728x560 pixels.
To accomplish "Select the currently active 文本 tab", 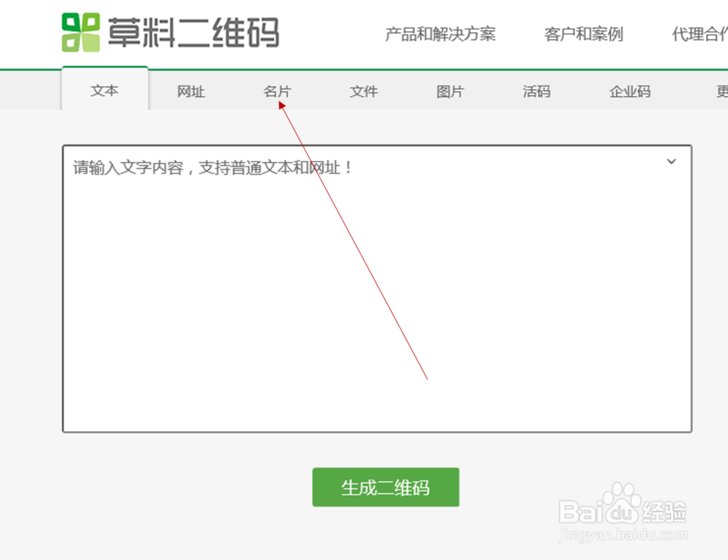I will 105,90.
